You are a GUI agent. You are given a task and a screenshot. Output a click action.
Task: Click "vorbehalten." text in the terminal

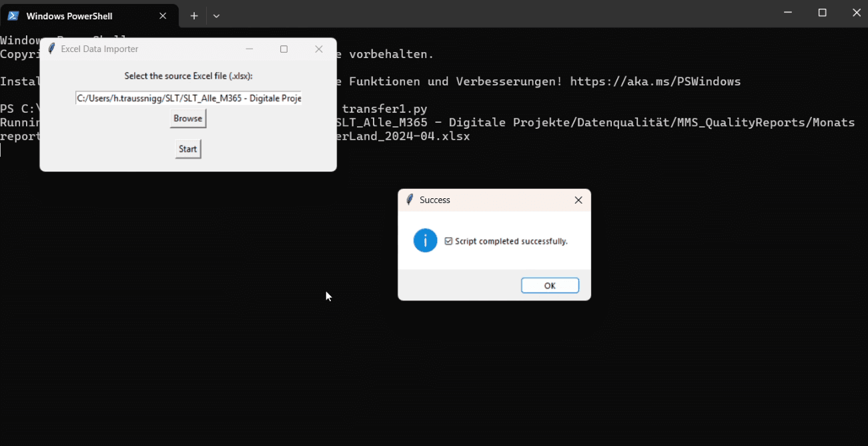click(x=392, y=54)
